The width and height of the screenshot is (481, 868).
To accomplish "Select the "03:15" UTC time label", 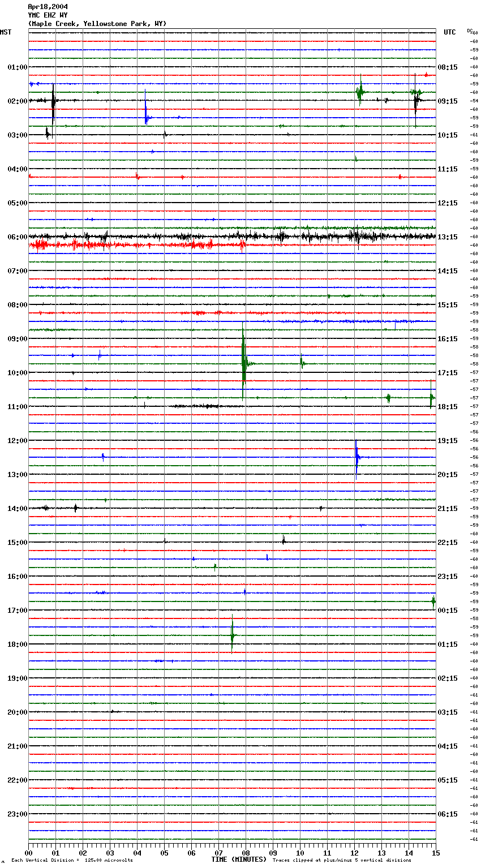I will [448, 712].
